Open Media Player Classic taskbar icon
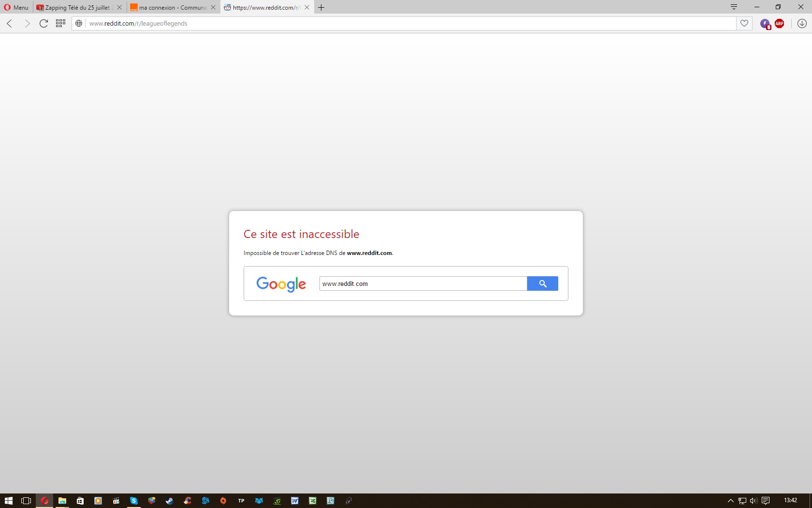Viewport: 812px width, 508px height. 116,501
